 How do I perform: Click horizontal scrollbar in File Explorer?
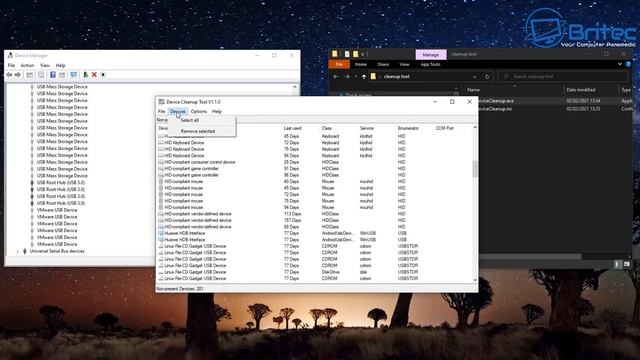531,257
